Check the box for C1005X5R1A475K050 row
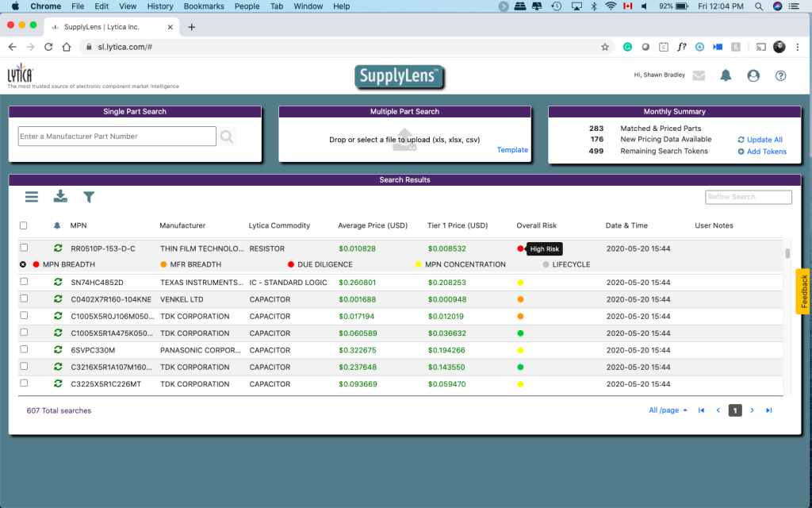Image resolution: width=812 pixels, height=508 pixels. 24,333
